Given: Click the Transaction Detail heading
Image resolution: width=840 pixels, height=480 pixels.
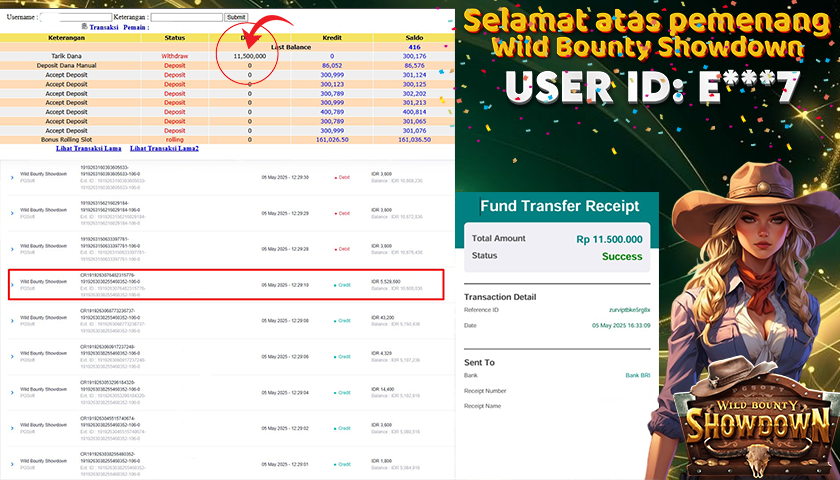Looking at the screenshot, I should tap(500, 297).
